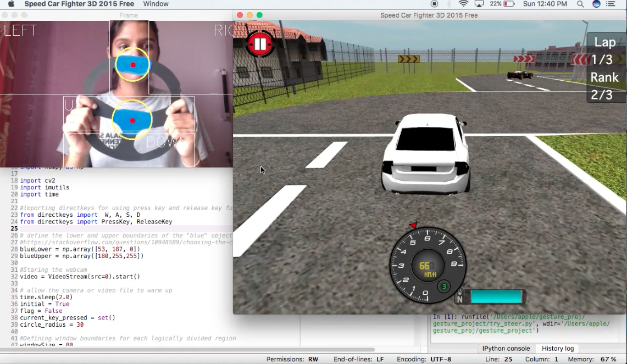
Task: Pause the game with the red pause button
Action: [260, 43]
